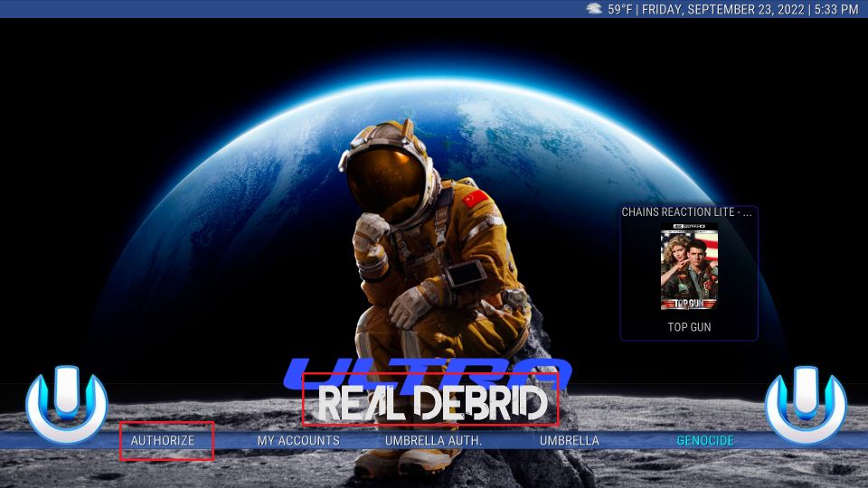This screenshot has width=868, height=488.
Task: Select the Umbrella Auth. item
Action: (x=433, y=440)
